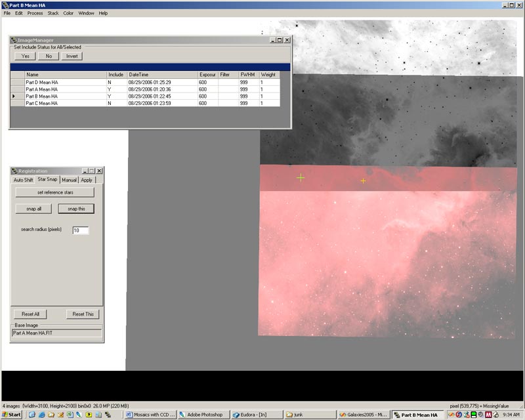Switch to Adobe Photoshop in the taskbar
The width and height of the screenshot is (525, 420).
(201, 415)
